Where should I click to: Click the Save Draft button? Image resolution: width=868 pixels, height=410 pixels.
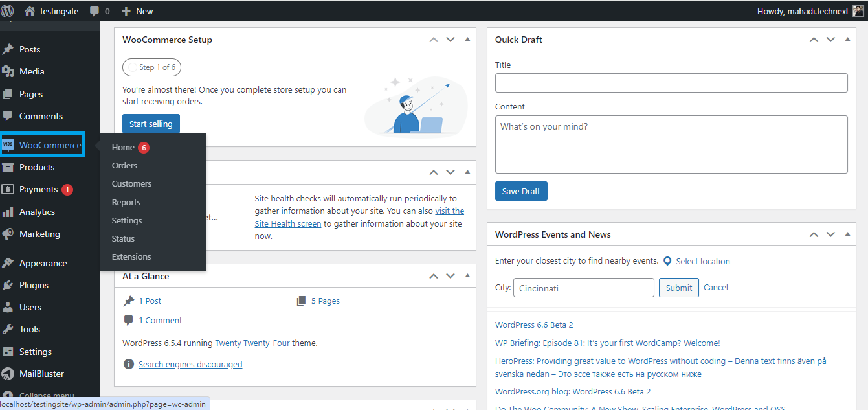pyautogui.click(x=521, y=191)
